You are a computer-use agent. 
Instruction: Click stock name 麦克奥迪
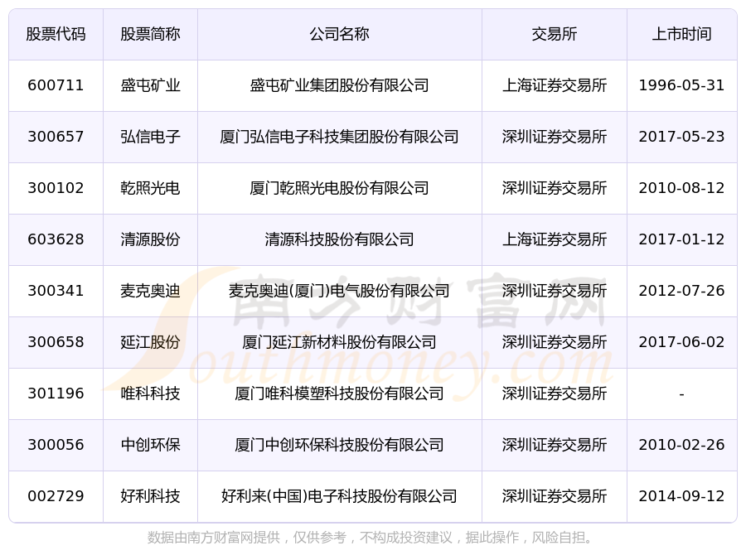click(150, 291)
